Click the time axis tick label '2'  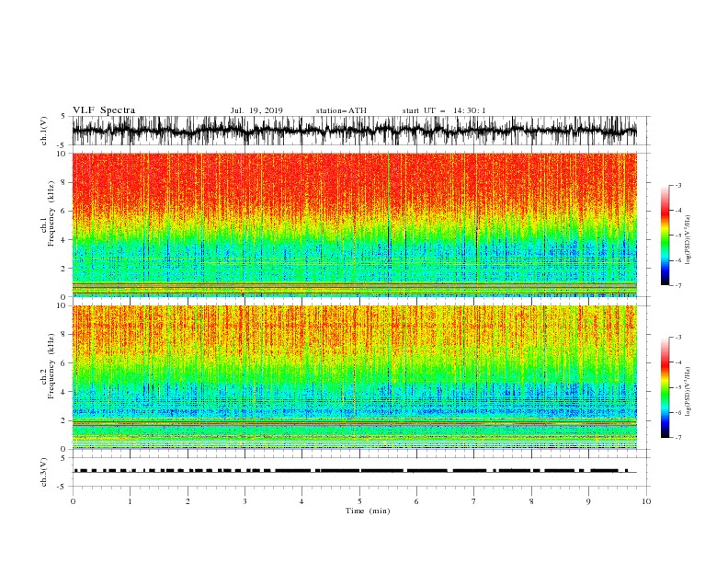pos(188,501)
